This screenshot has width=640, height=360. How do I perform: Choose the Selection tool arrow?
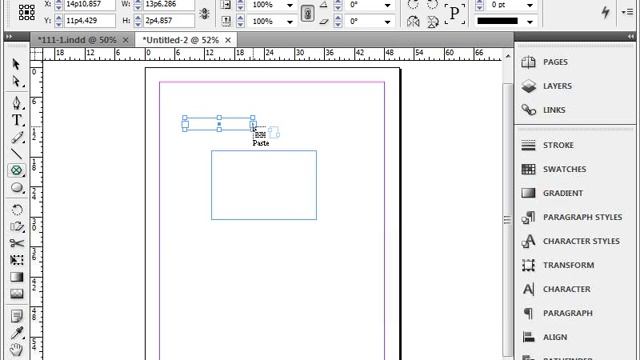point(16,64)
